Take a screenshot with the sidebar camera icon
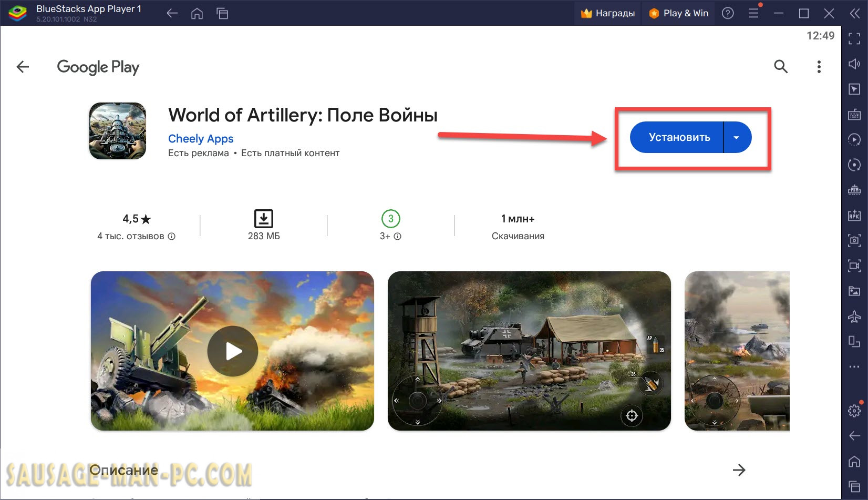This screenshot has height=500, width=868. click(854, 240)
